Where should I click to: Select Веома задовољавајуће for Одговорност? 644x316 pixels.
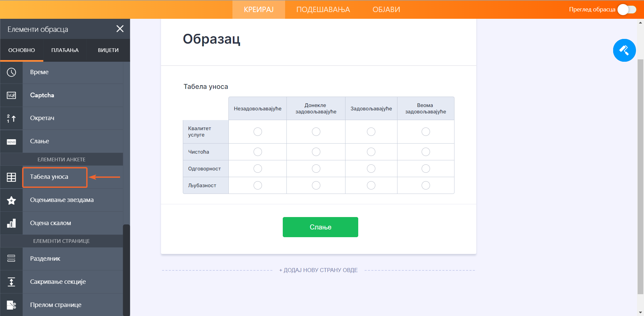tap(426, 168)
